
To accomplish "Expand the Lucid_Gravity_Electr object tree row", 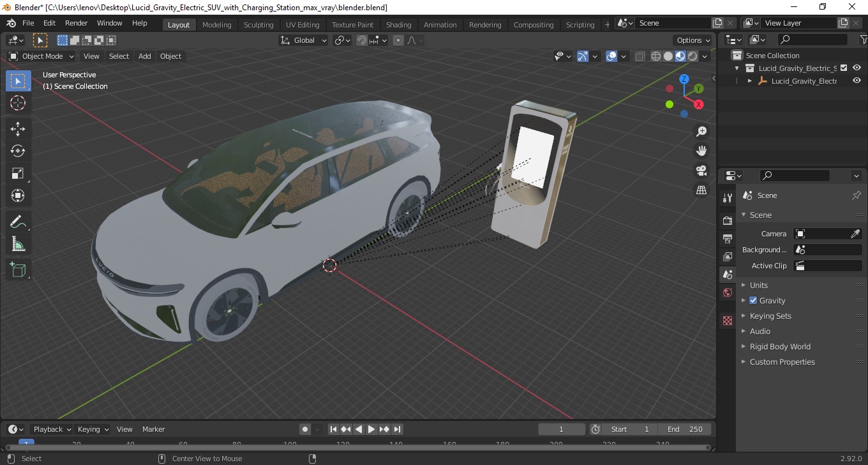I will tap(750, 81).
